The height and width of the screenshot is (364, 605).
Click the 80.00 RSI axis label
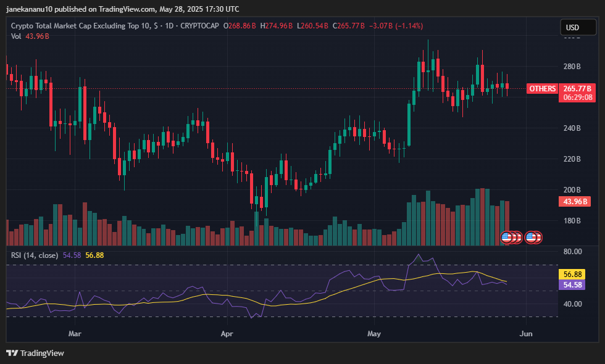(573, 252)
